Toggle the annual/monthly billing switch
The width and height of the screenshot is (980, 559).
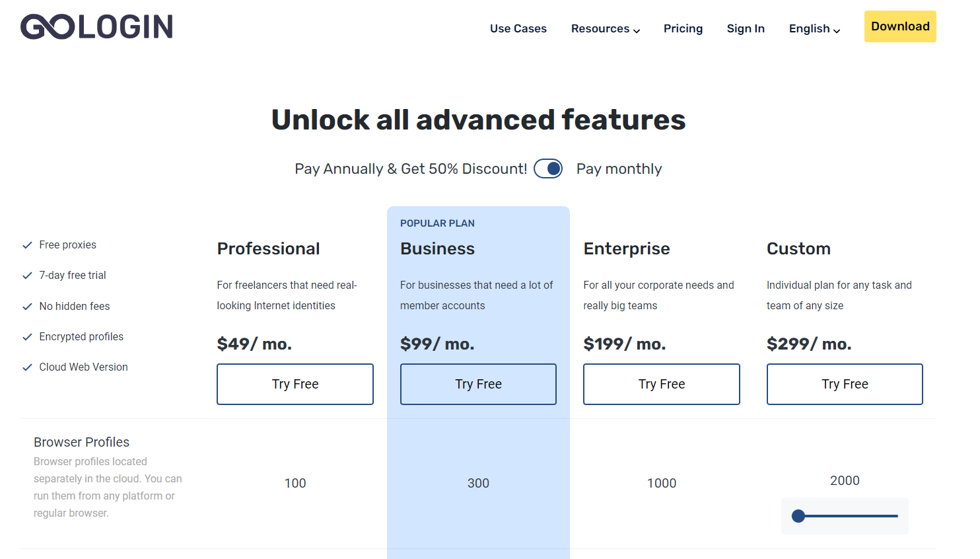(548, 168)
